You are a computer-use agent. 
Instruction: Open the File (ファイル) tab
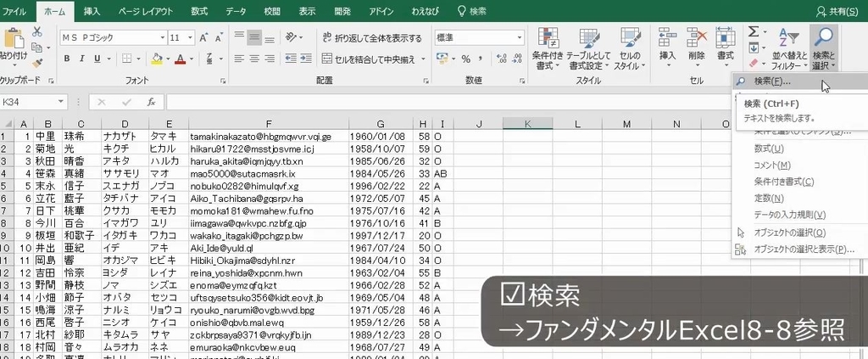point(14,11)
